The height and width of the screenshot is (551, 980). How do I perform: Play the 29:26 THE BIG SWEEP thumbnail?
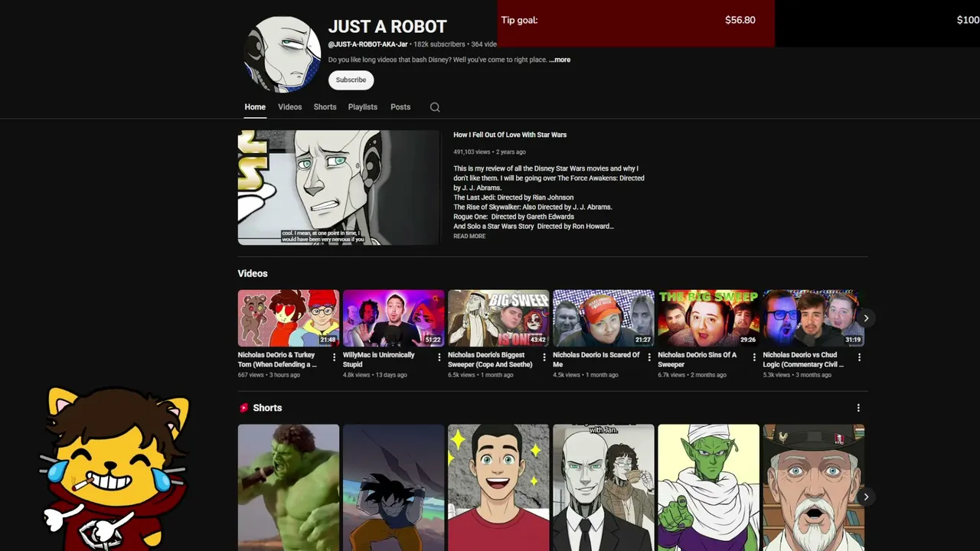(708, 318)
